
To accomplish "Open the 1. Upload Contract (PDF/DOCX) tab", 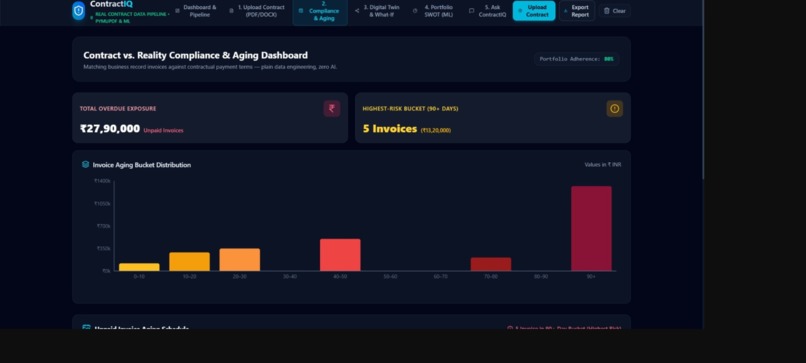I will 257,11.
